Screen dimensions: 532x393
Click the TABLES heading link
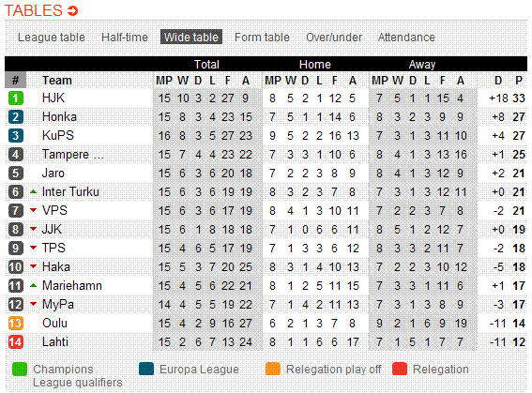[x=33, y=11]
